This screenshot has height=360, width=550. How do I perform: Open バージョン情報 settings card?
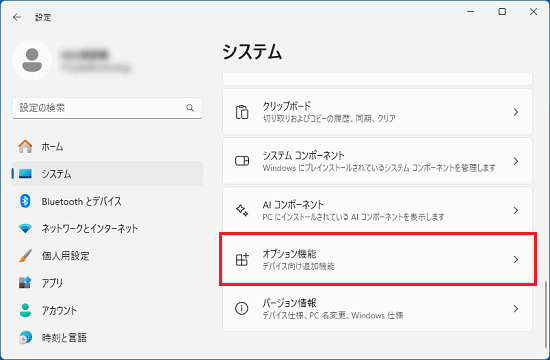click(377, 309)
